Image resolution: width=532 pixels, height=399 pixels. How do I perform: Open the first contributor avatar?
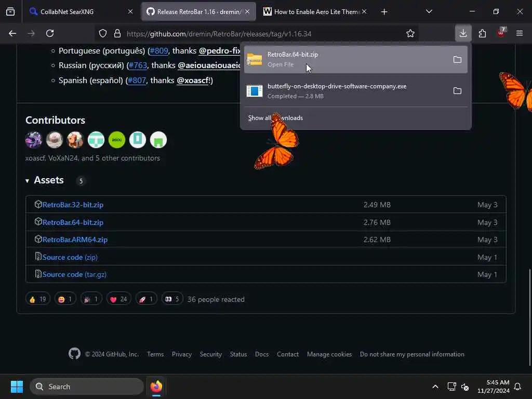tap(34, 140)
